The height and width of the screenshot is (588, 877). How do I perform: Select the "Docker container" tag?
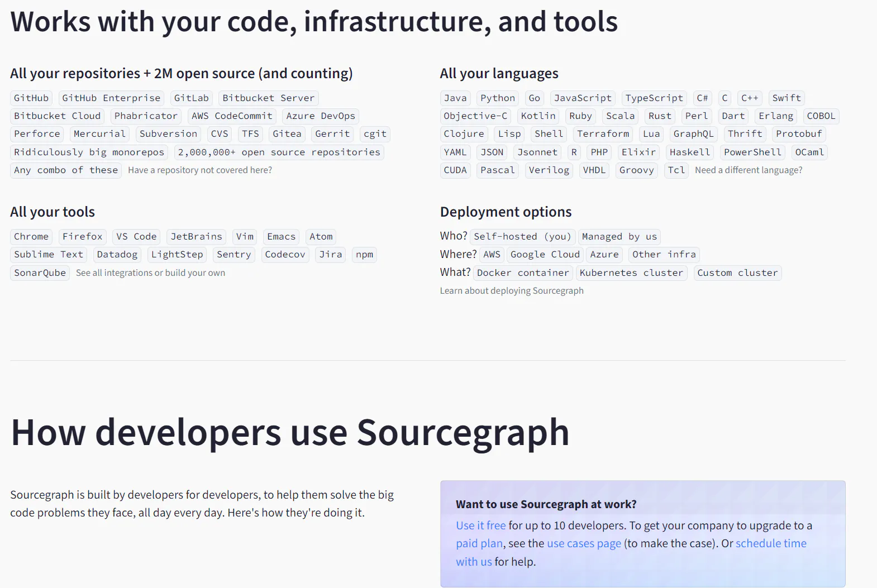pyautogui.click(x=523, y=273)
